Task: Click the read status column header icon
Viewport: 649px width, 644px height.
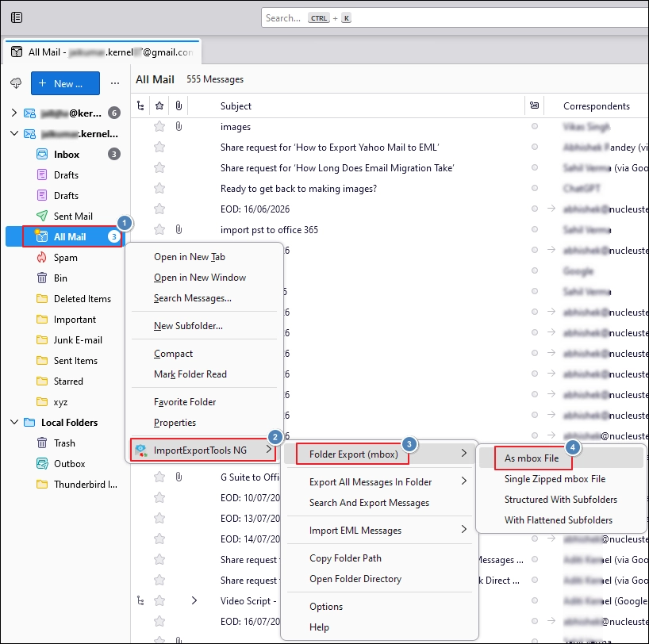Action: [534, 105]
